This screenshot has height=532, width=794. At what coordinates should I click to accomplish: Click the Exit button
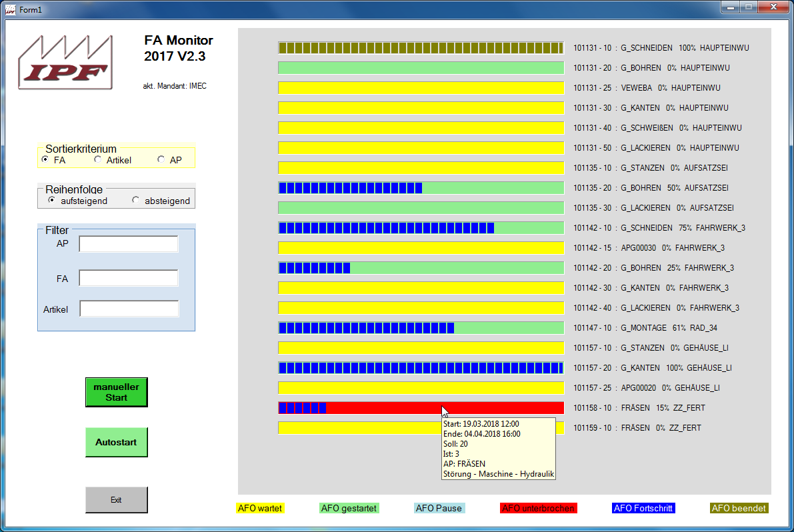point(116,500)
